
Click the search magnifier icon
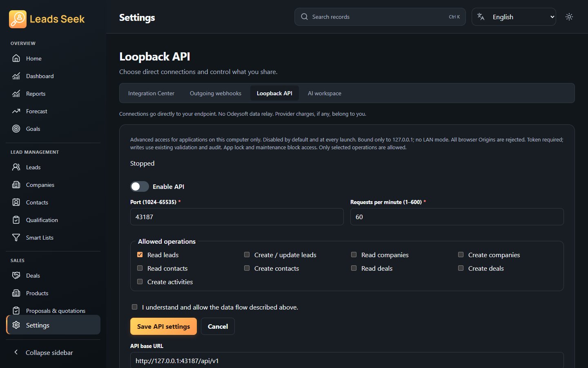tap(304, 17)
